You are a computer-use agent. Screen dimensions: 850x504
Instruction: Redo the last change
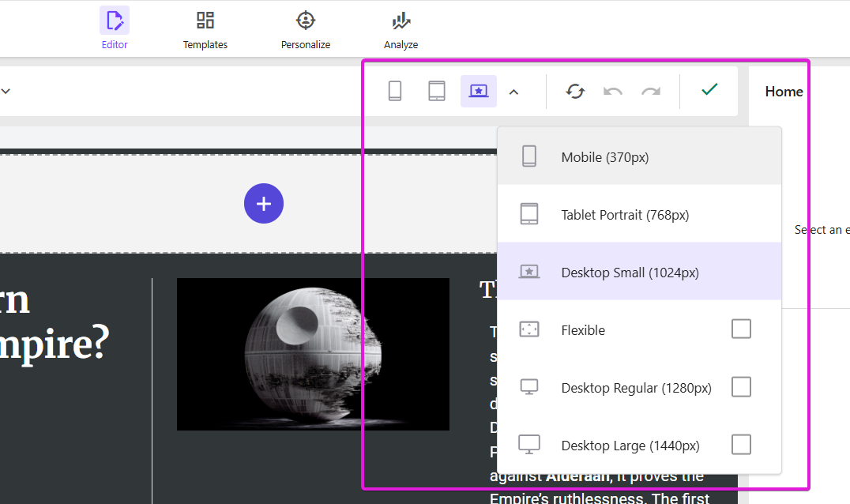651,92
